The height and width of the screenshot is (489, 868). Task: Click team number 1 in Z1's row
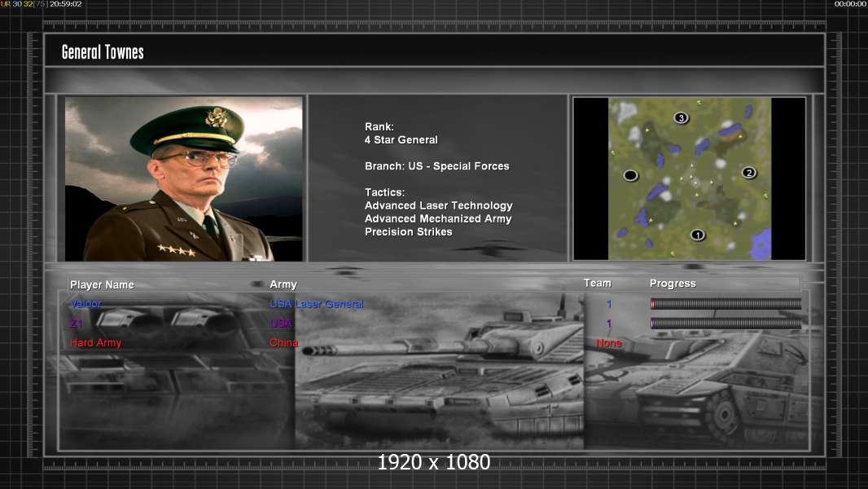pos(609,324)
